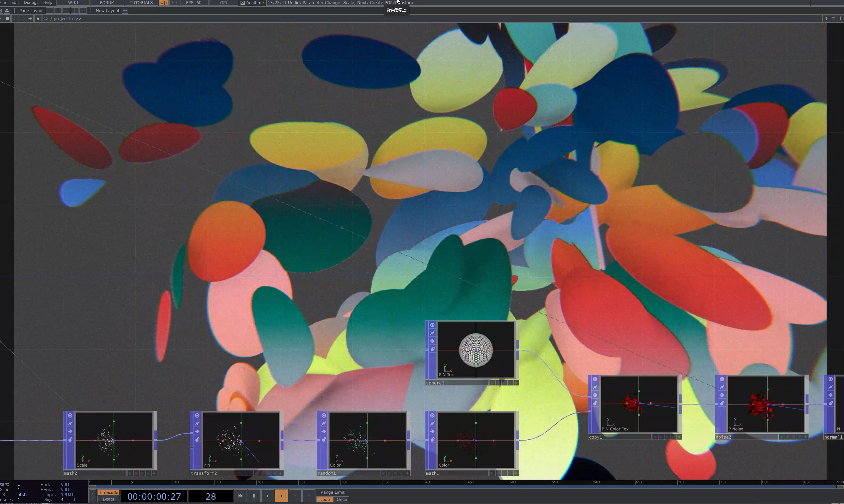The image size is (844, 504).
Task: Select the four-pane layout icon in Pane Layout
Action: click(84, 11)
